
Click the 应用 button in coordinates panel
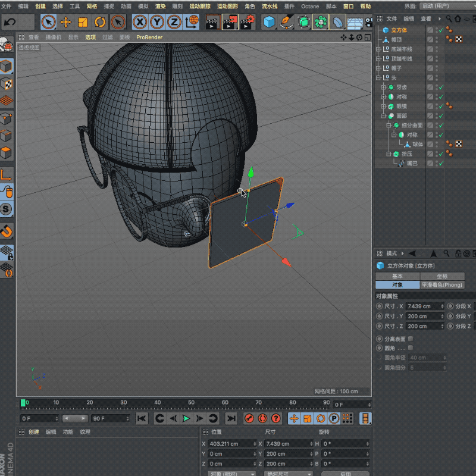[x=345, y=474]
